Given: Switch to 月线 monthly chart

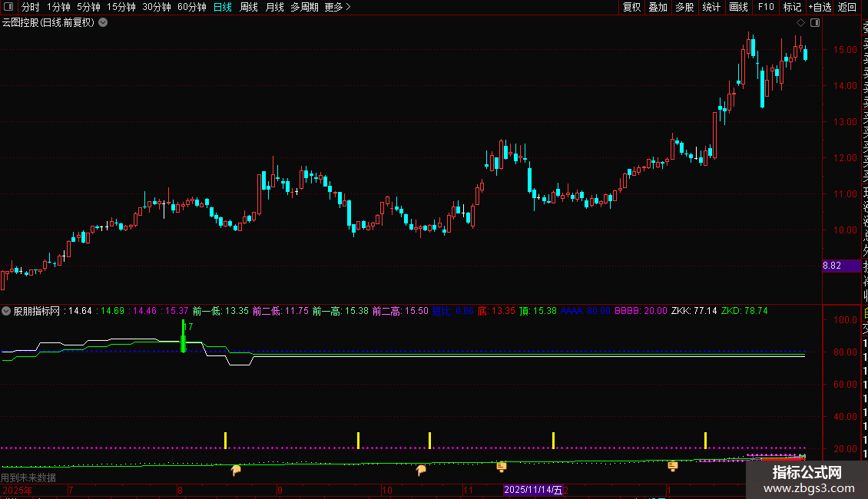Looking at the screenshot, I should (274, 7).
